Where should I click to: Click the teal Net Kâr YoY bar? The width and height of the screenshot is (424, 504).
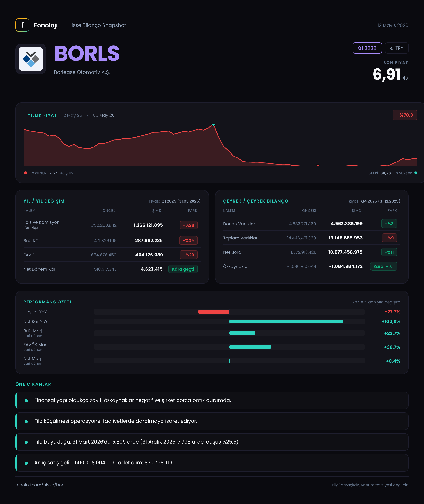click(286, 321)
